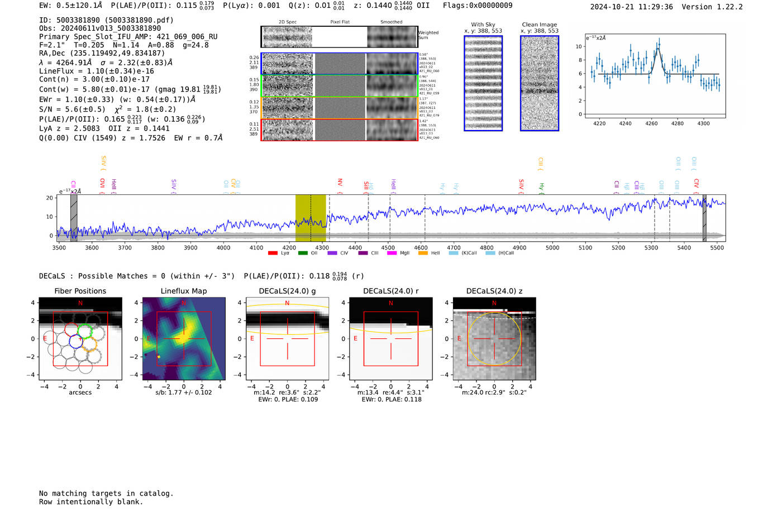
Task: Open the With Sky cutout image
Action: [483, 83]
